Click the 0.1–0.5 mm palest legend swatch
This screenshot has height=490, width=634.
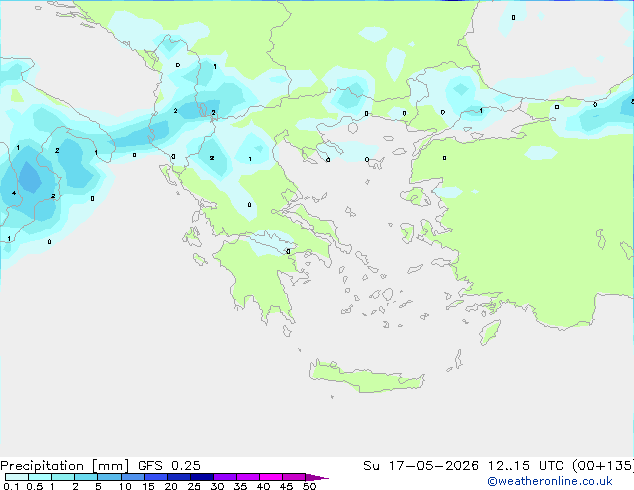point(17,477)
